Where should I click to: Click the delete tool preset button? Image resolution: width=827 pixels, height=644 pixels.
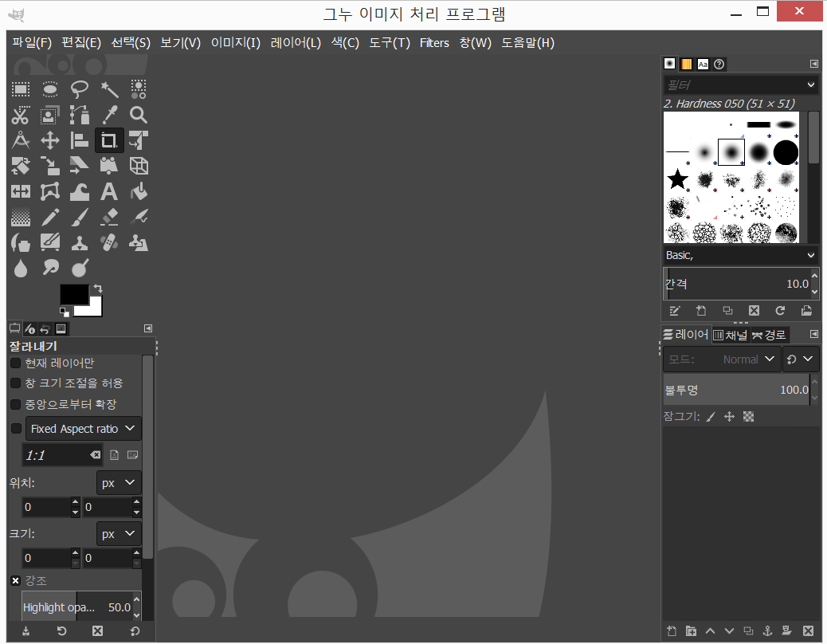[x=97, y=630]
